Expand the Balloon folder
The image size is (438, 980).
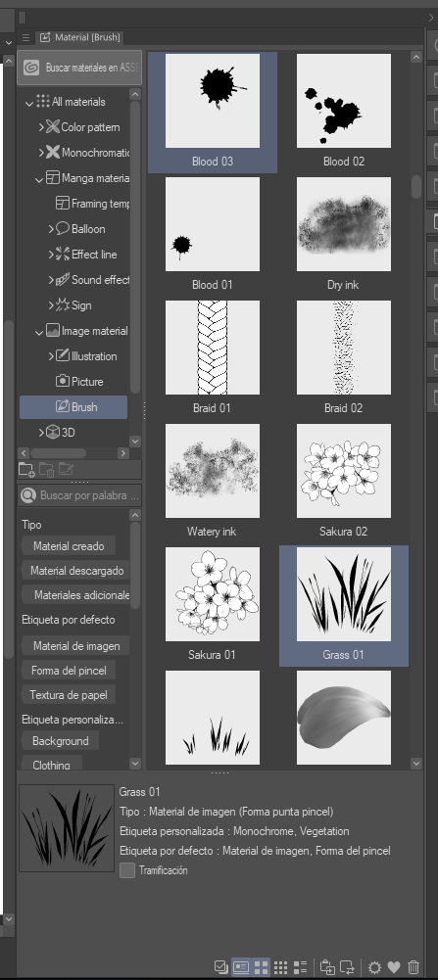(51, 229)
